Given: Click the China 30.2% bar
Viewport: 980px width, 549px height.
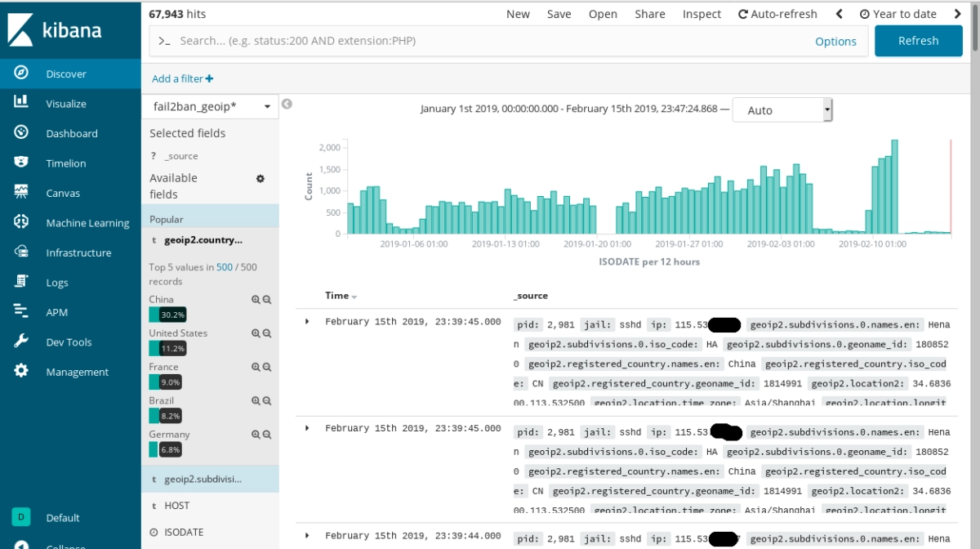Looking at the screenshot, I should pos(168,315).
